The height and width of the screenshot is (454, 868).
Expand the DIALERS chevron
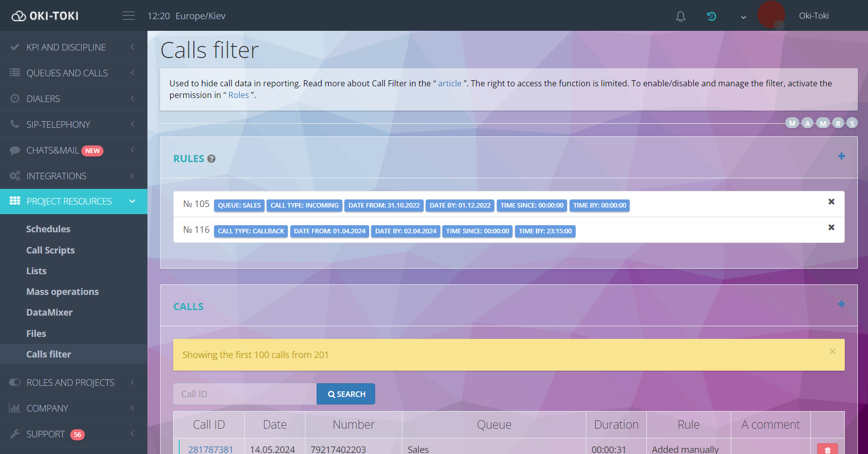coord(132,98)
